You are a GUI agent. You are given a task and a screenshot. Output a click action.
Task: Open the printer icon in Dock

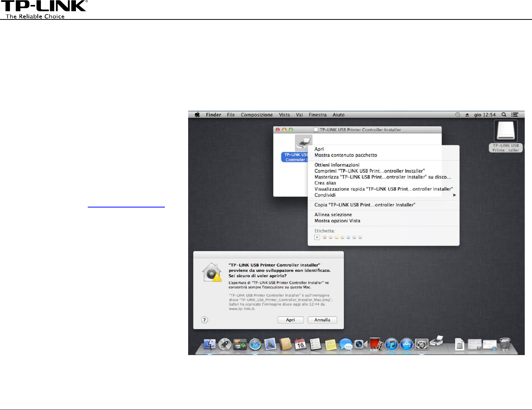click(437, 341)
